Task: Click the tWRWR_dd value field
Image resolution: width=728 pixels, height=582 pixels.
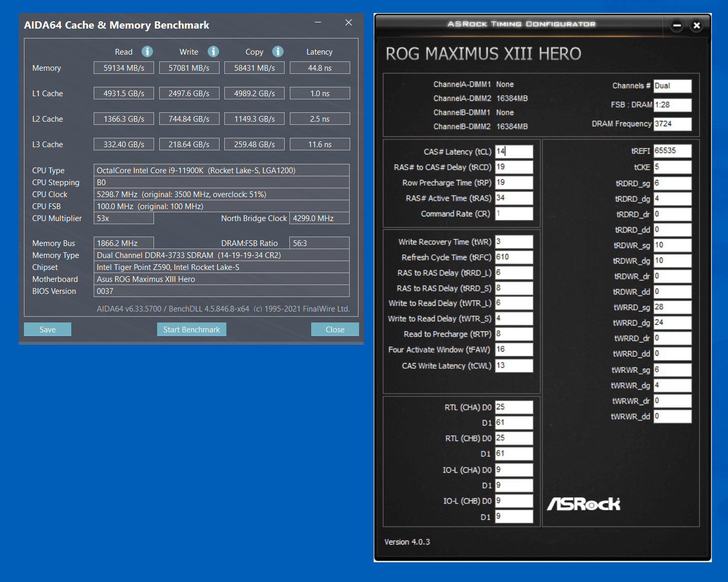Action: (672, 416)
